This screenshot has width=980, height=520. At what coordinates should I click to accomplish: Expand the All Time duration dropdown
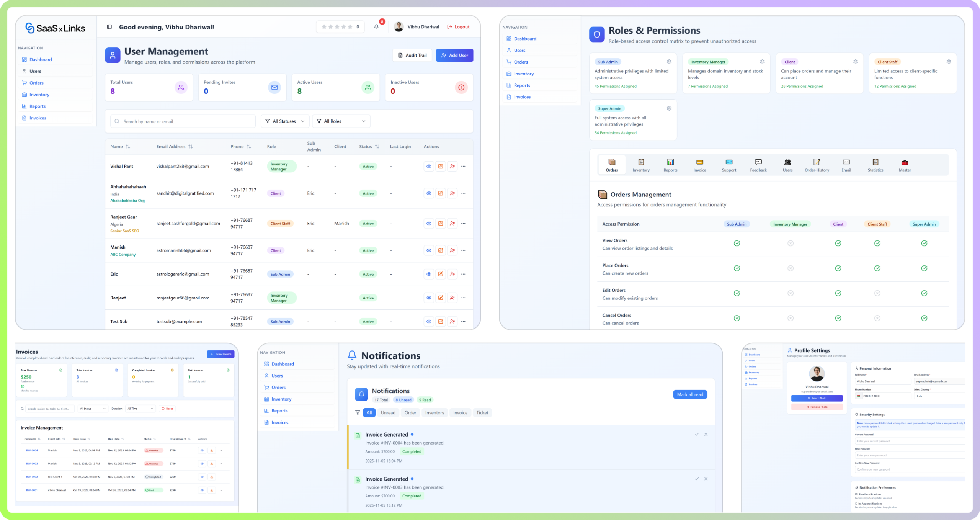click(140, 409)
